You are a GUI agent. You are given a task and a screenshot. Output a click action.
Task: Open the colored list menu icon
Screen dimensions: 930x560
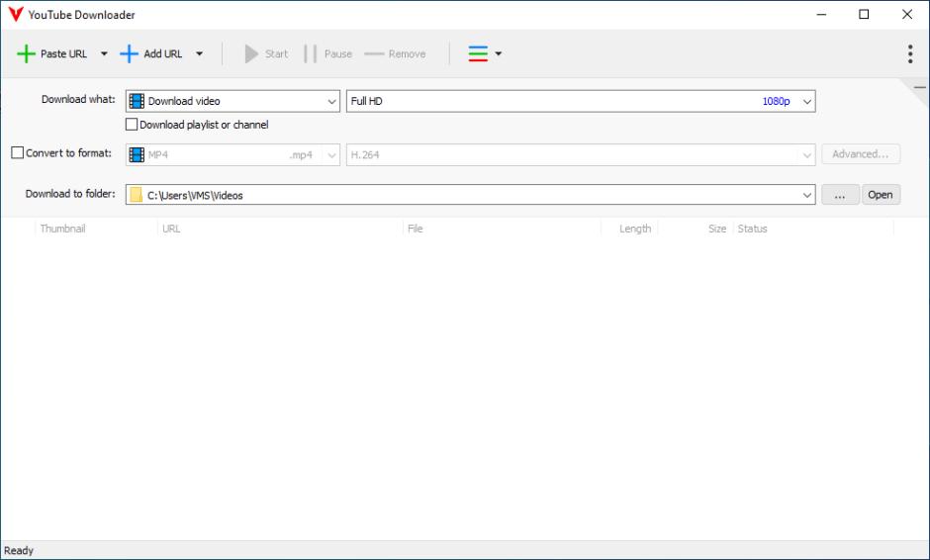pos(478,54)
